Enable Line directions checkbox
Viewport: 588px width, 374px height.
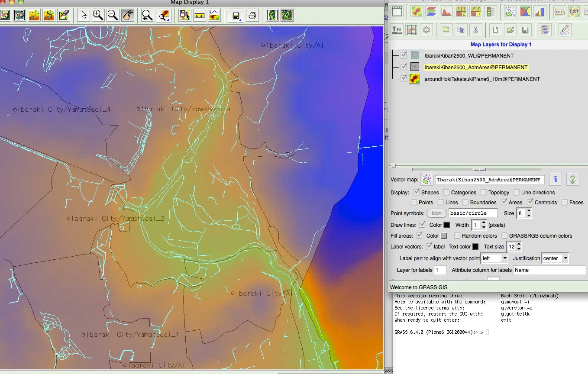coord(517,192)
